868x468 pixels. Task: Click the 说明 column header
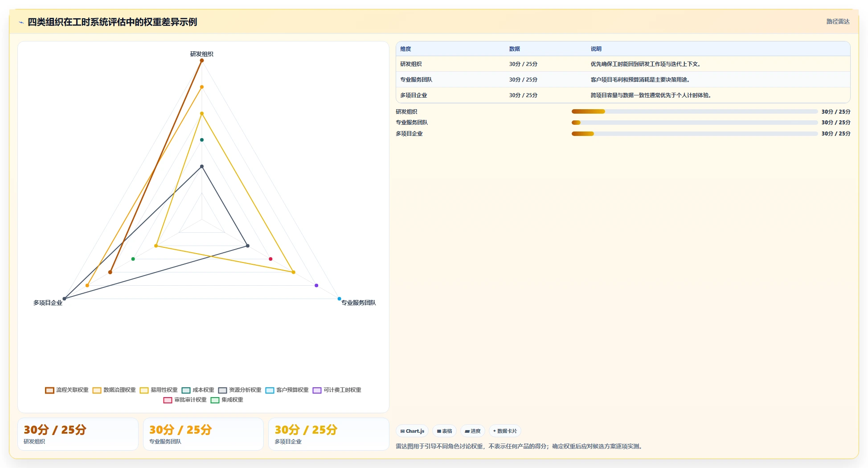click(x=596, y=49)
